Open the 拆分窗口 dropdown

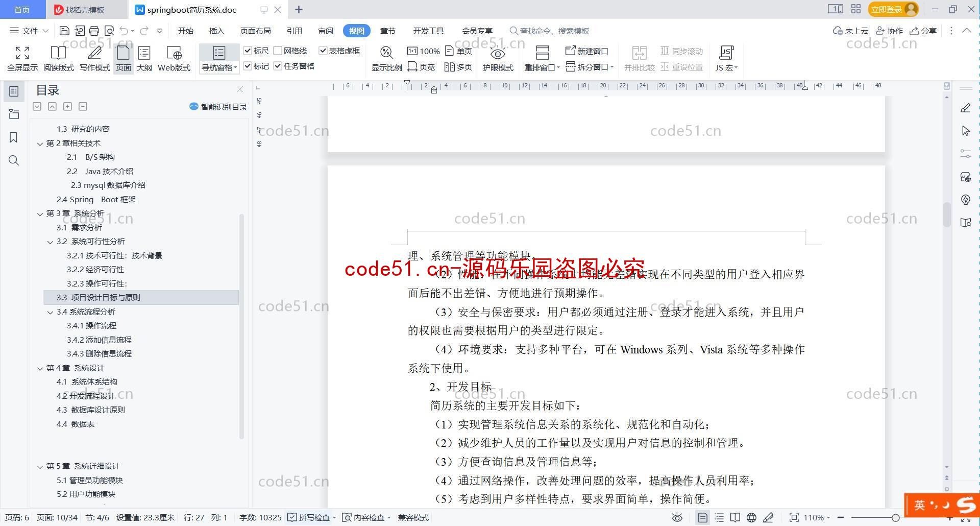tap(590, 67)
